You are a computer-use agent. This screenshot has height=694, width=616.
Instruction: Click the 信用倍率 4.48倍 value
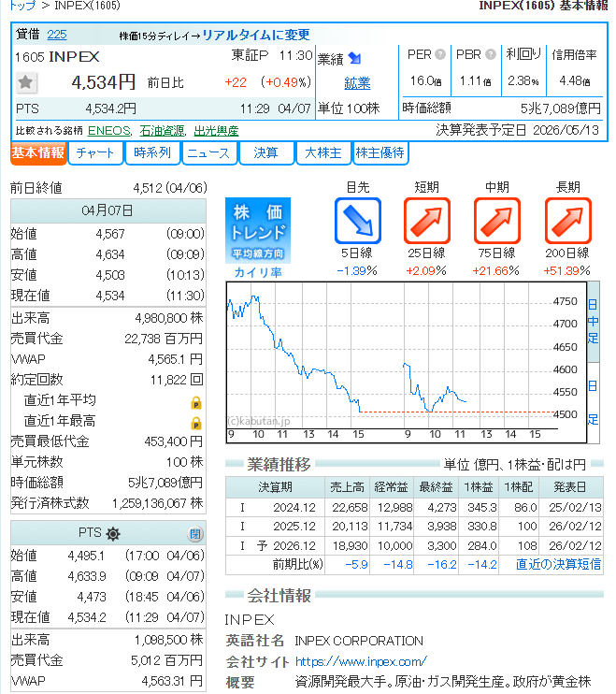coord(575,81)
